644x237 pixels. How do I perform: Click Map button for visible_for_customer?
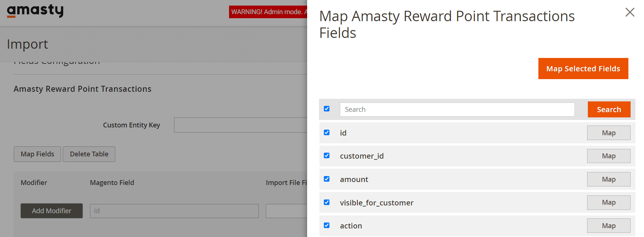coord(609,202)
